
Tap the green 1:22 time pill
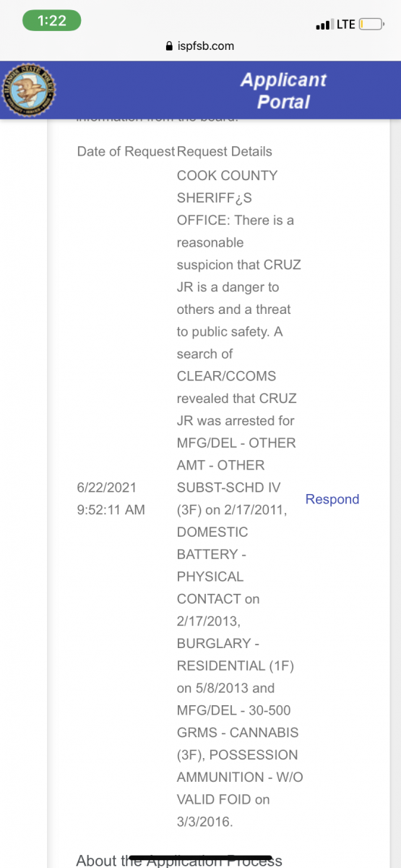click(51, 22)
